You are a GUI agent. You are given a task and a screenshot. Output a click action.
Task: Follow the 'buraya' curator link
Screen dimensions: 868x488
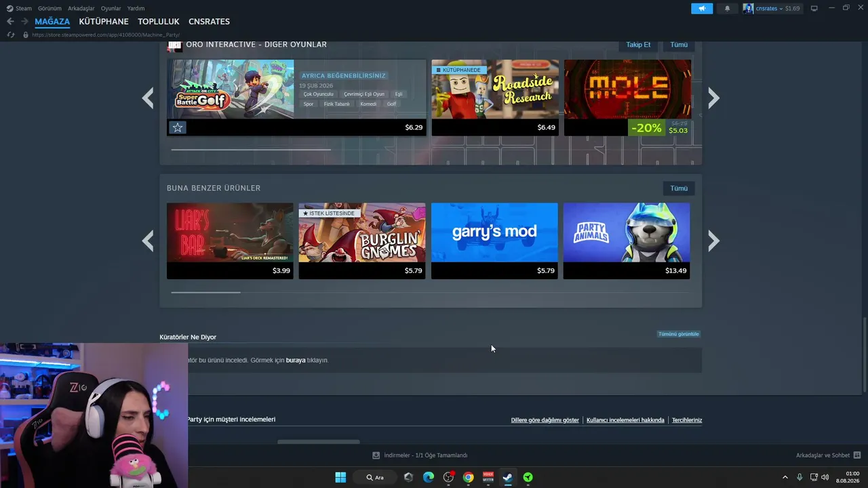point(296,361)
